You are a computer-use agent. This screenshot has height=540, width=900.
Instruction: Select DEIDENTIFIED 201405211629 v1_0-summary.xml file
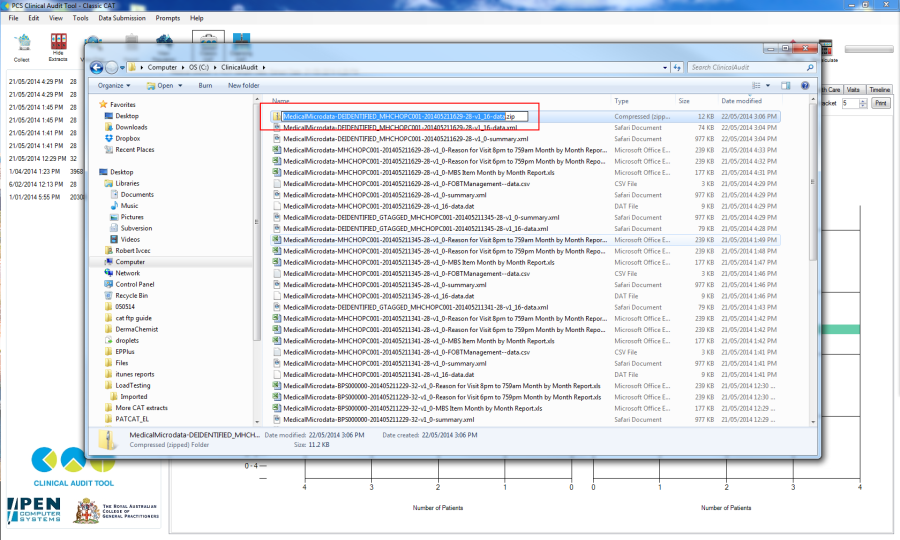406,139
